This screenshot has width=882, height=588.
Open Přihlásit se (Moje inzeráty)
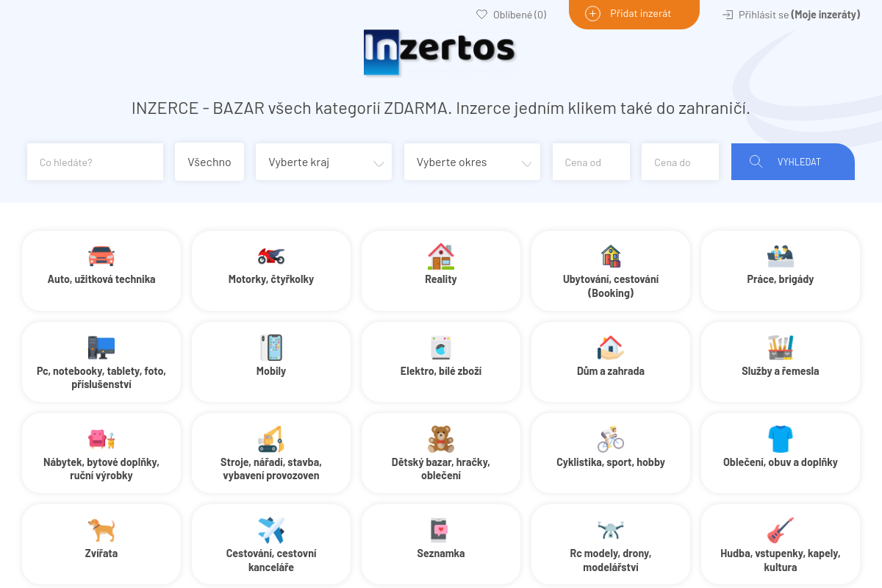click(x=790, y=14)
